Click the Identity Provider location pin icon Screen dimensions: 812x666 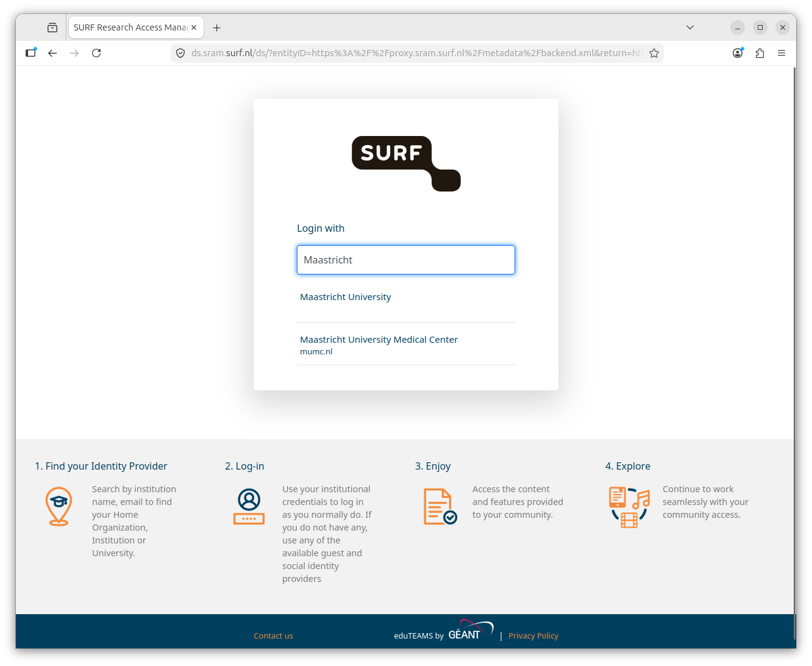59,506
